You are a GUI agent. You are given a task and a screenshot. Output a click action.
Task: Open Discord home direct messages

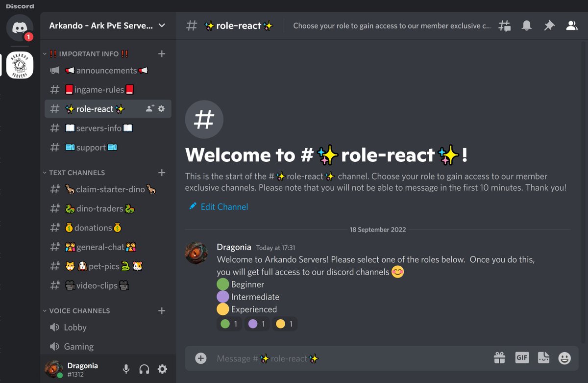(x=20, y=27)
